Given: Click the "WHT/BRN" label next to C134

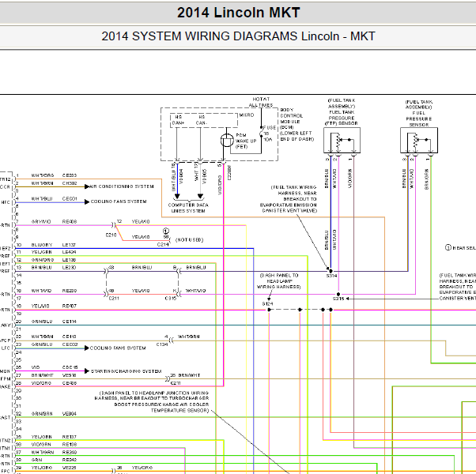Looking at the screenshot, I should [188, 337].
